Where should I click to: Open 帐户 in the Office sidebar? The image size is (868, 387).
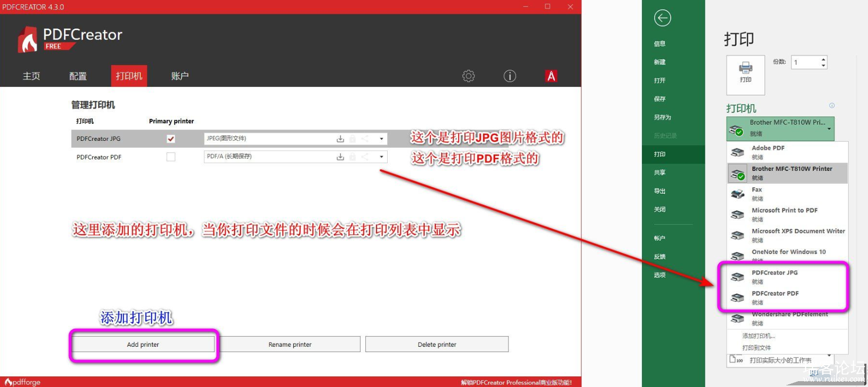click(660, 238)
